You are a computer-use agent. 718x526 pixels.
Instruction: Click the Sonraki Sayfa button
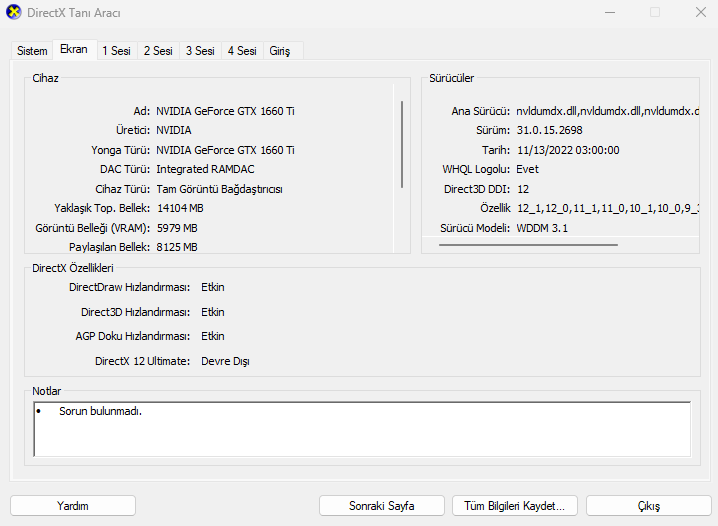(382, 506)
